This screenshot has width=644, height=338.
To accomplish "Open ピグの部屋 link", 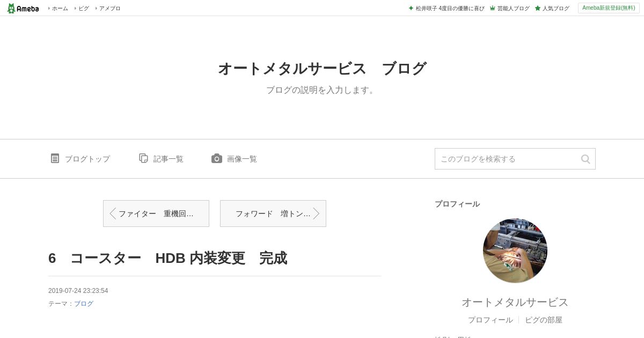I will (544, 320).
